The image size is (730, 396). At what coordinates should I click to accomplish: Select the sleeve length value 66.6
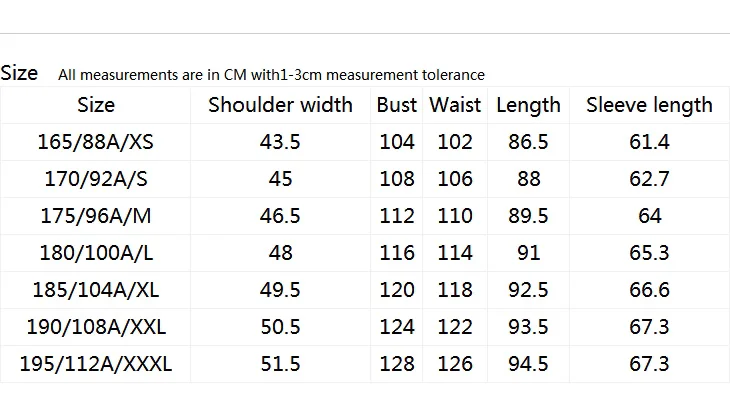pos(649,290)
